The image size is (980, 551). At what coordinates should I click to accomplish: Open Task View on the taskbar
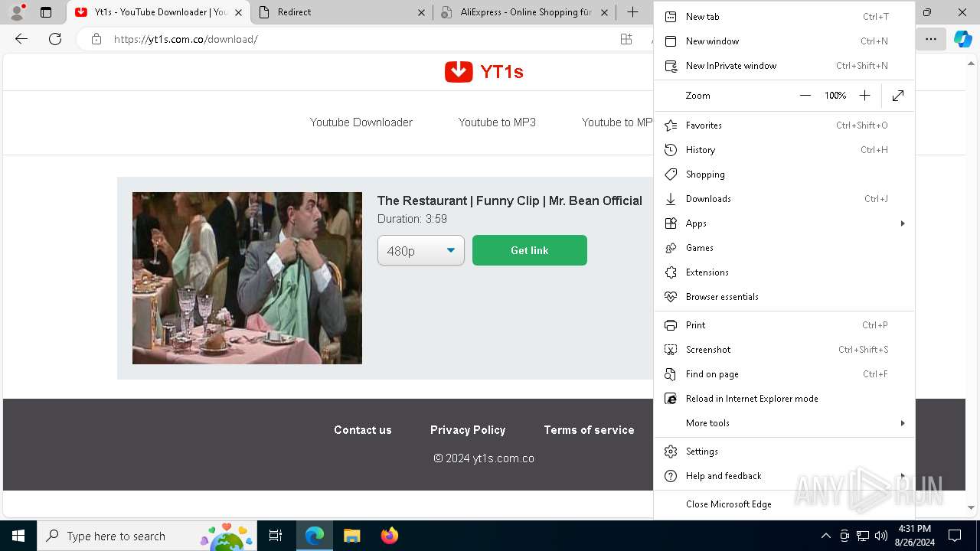276,536
